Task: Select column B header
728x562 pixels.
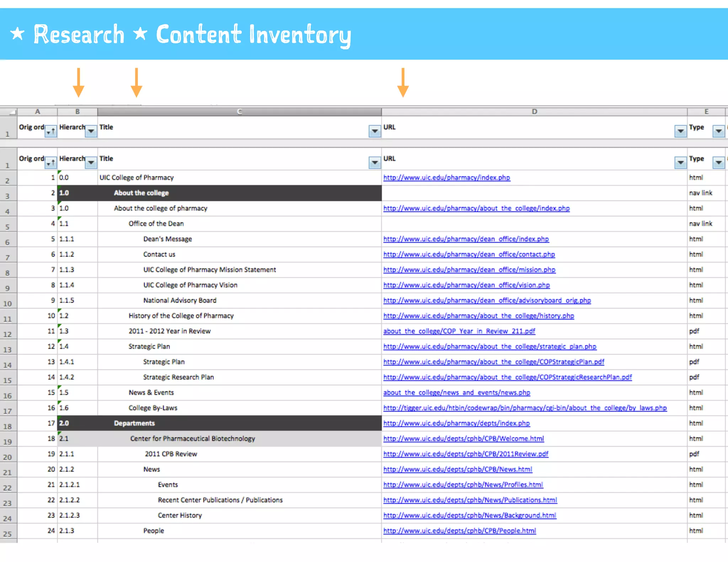Action: [77, 112]
